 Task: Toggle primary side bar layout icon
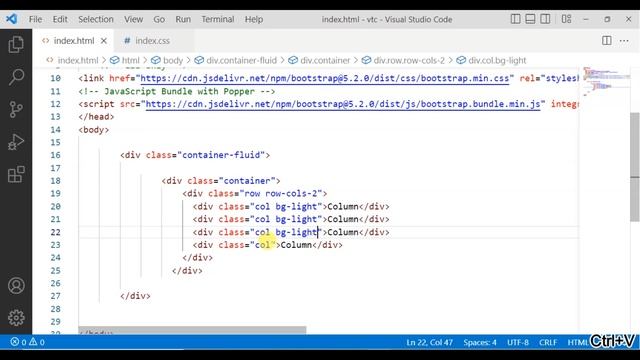click(515, 19)
